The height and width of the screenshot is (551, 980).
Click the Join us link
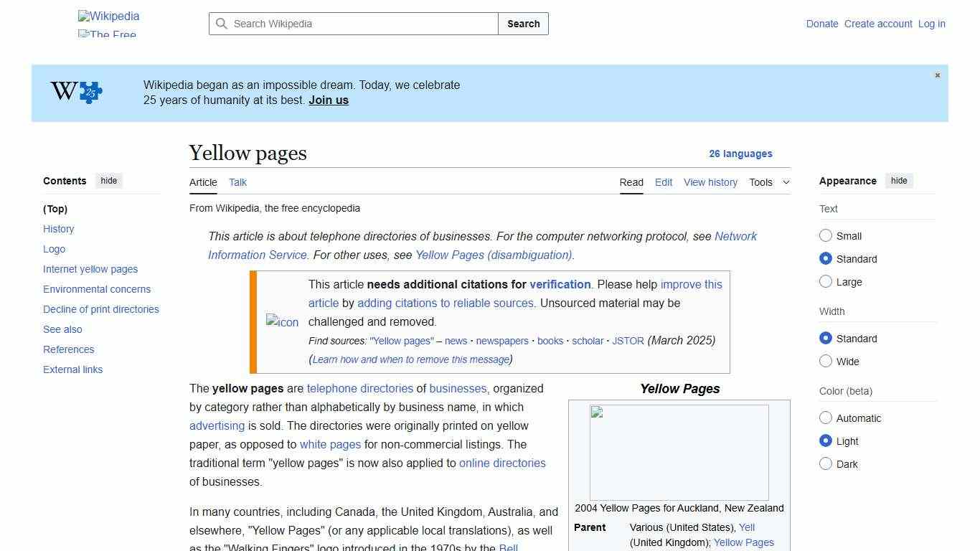point(328,100)
